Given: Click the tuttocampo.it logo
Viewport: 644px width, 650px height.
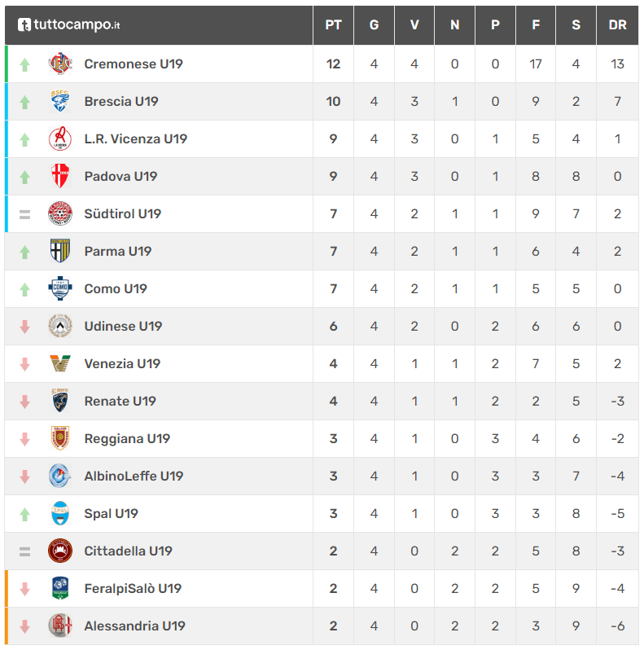Looking at the screenshot, I should tap(68, 25).
